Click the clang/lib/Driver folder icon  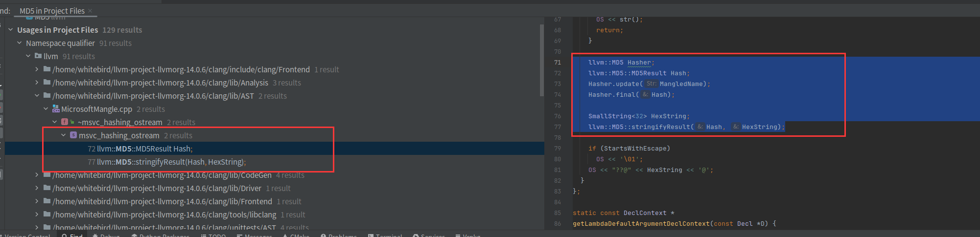point(47,188)
